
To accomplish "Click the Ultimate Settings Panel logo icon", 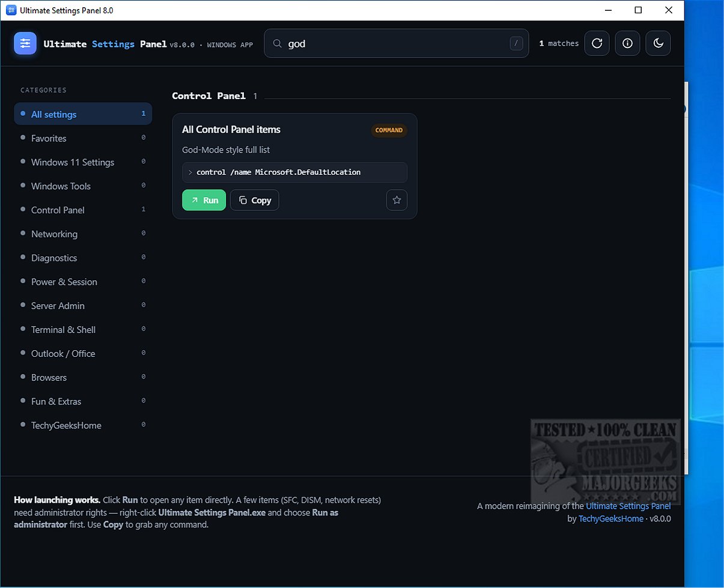I will pyautogui.click(x=25, y=44).
